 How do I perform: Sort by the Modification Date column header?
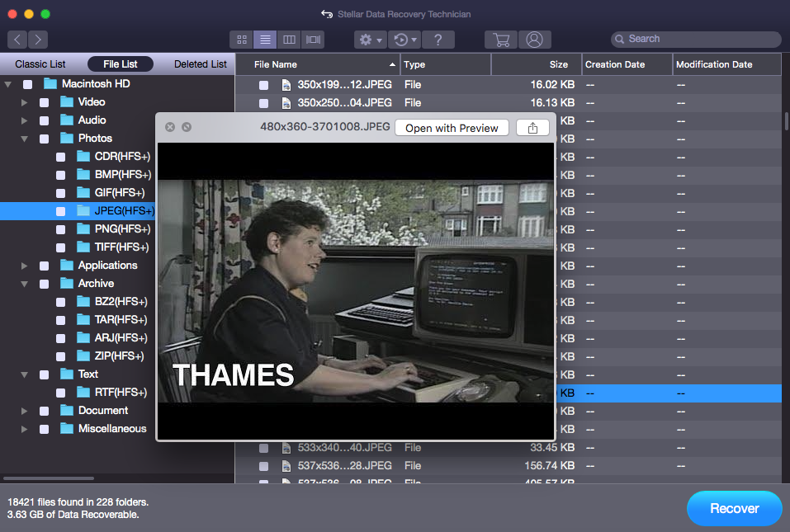pyautogui.click(x=727, y=64)
